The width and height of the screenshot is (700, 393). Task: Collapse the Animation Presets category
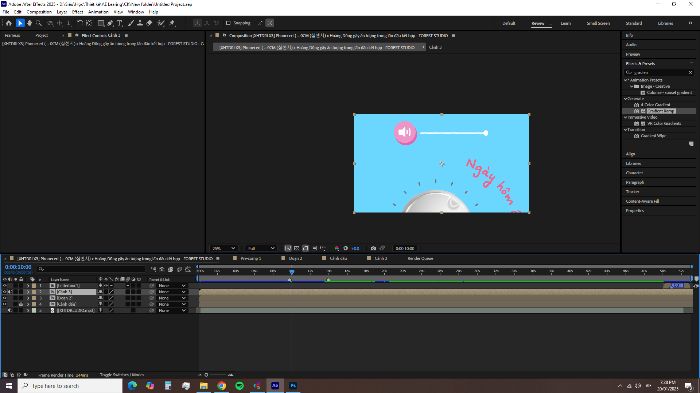point(626,80)
